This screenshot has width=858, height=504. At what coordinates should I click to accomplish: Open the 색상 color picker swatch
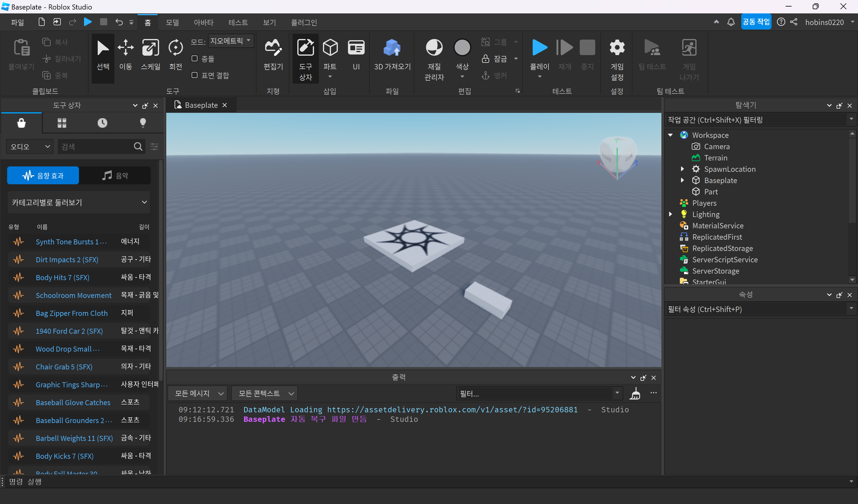coord(462,48)
